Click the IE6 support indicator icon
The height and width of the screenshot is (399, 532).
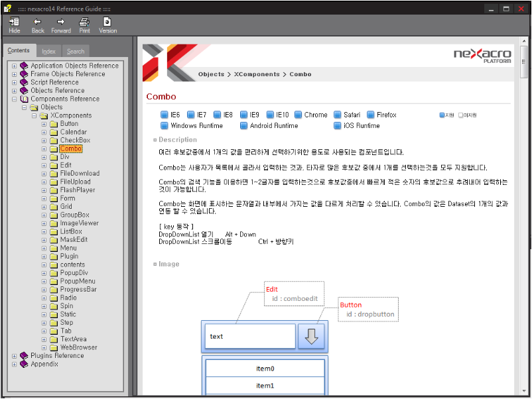[165, 115]
